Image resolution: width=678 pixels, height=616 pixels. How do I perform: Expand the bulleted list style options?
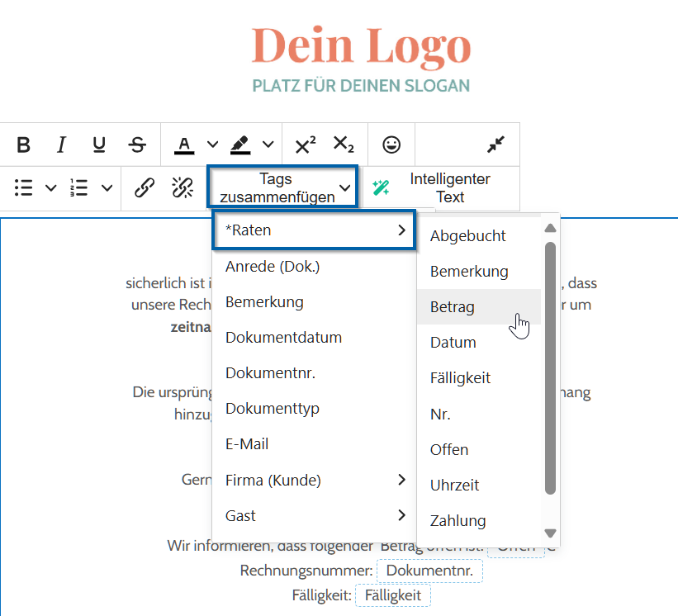tap(50, 188)
